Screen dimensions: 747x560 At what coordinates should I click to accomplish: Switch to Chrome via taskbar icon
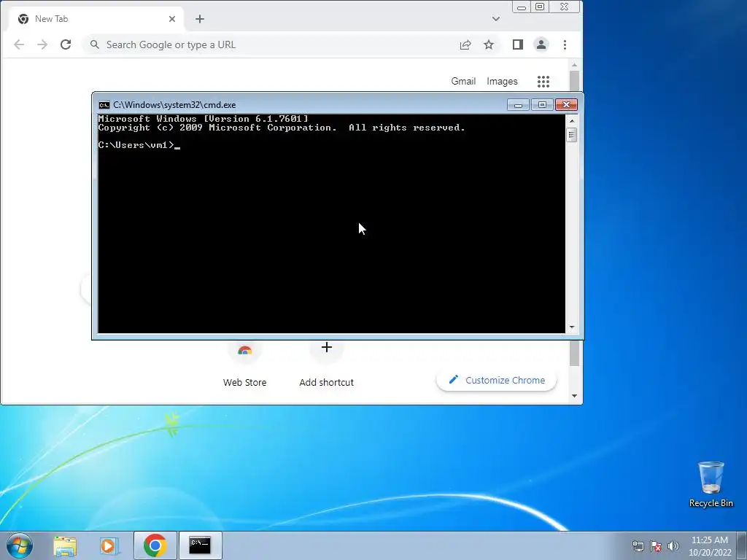[x=155, y=545]
